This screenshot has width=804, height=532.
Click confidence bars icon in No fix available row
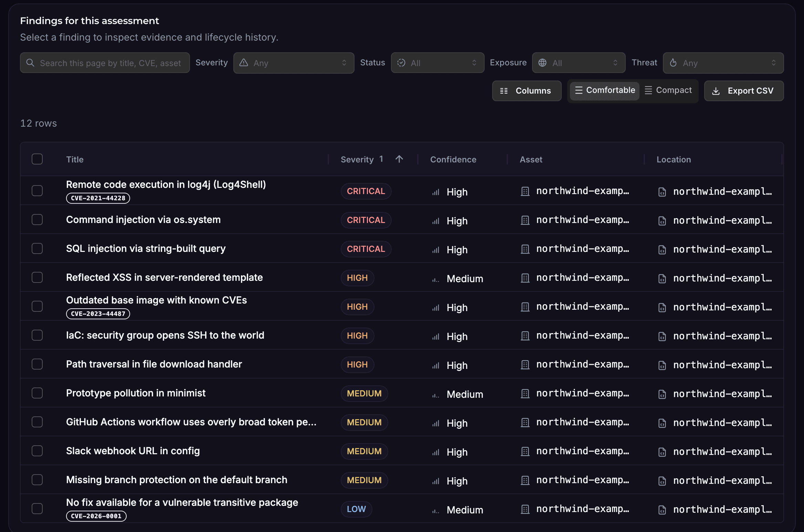[436, 511]
